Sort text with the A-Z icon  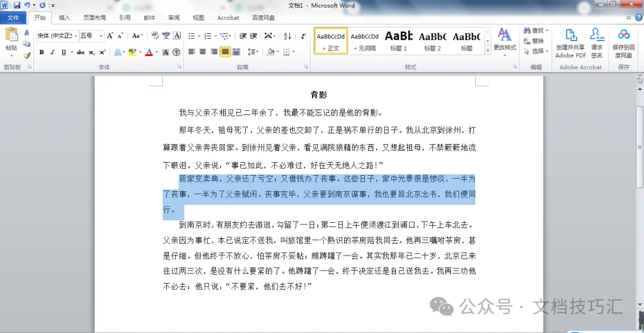[x=287, y=36]
